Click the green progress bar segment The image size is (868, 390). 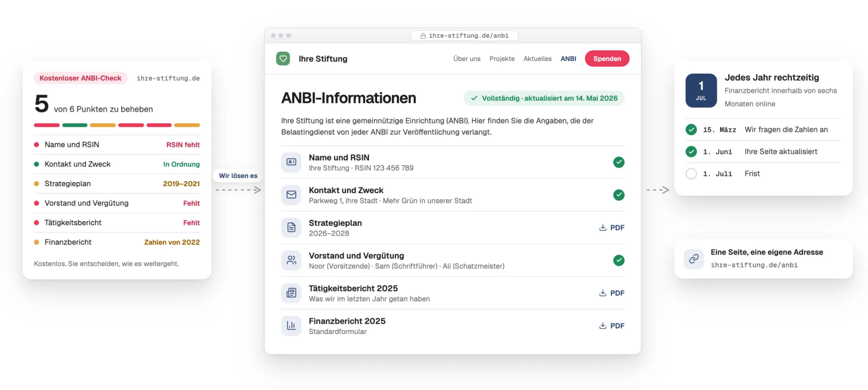pos(75,125)
